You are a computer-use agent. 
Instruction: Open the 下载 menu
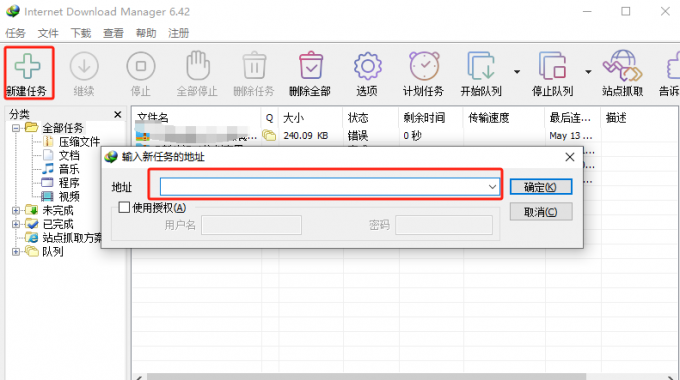[x=81, y=33]
